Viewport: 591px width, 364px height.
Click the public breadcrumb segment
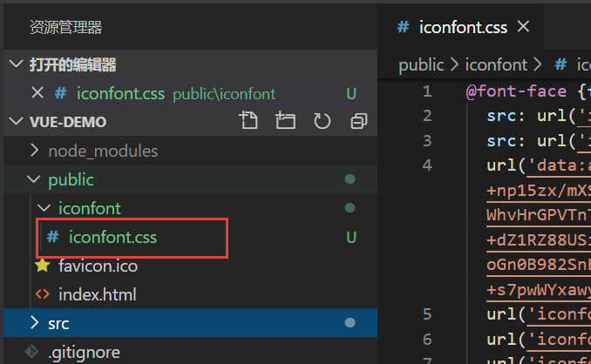click(x=420, y=64)
